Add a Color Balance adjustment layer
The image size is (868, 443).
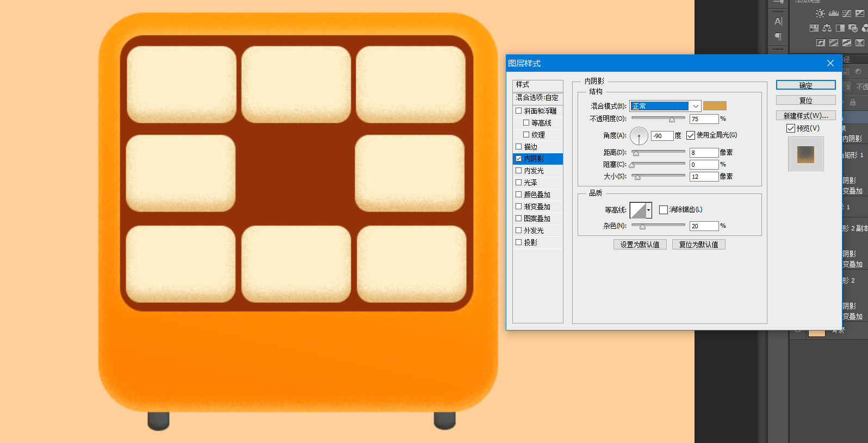tap(827, 28)
